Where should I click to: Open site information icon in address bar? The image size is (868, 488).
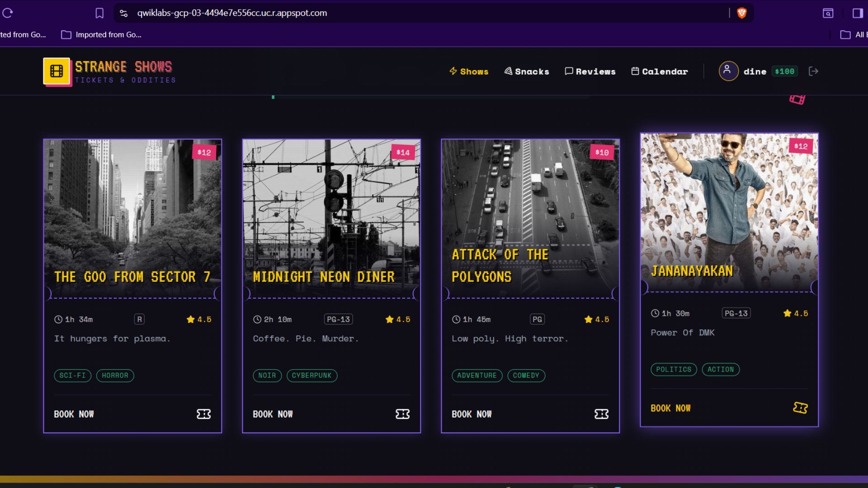click(123, 13)
